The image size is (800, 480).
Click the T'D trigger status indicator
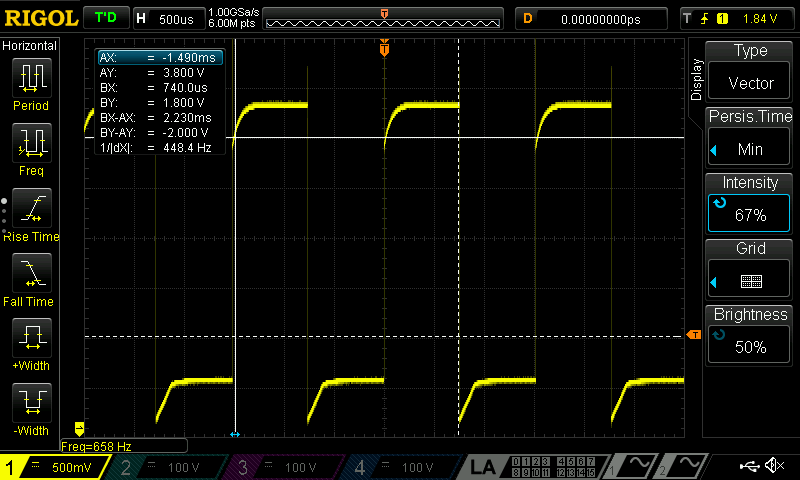coord(106,18)
